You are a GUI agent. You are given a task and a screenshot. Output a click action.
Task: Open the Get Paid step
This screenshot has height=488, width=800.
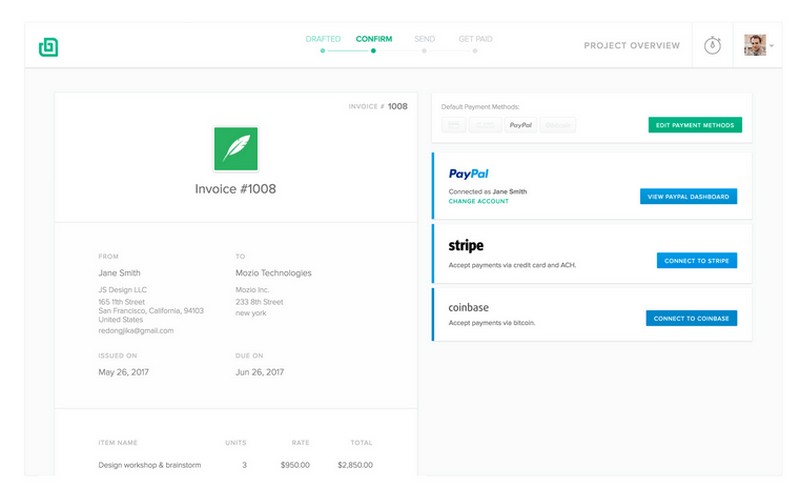(476, 39)
